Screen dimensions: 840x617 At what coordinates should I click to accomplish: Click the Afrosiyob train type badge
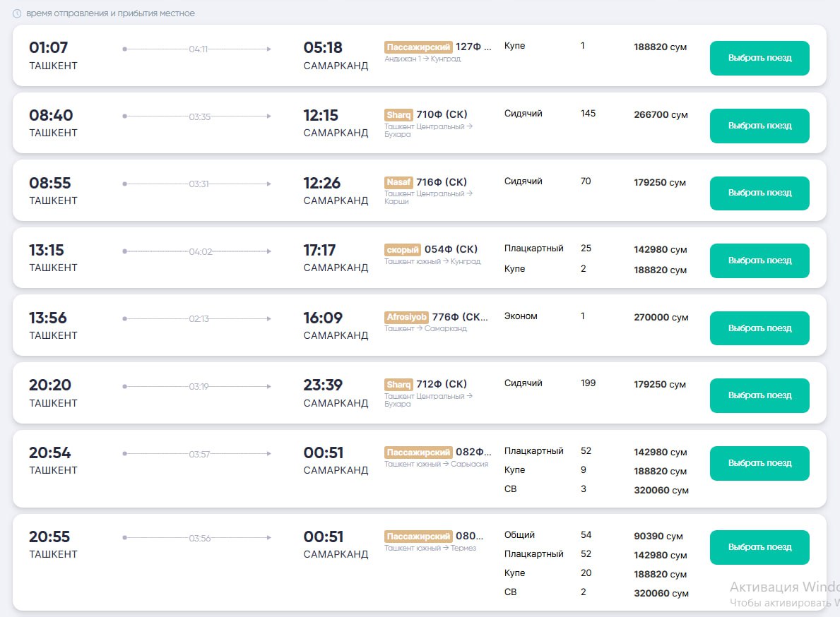[406, 317]
